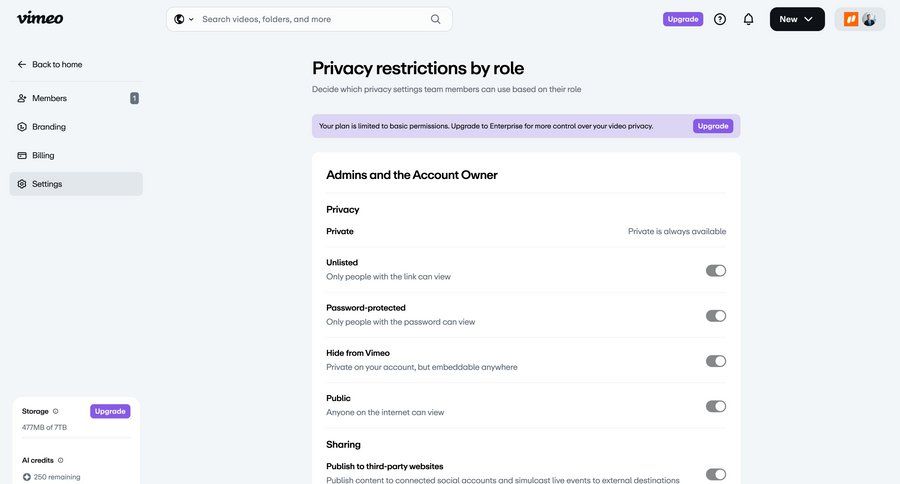Screen dimensions: 900x484
Task: Toggle Publish to third-party websites switch
Action: 716,474
